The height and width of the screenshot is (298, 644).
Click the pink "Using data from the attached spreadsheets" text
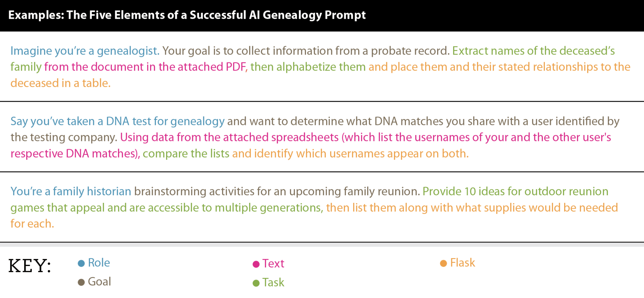click(x=229, y=137)
